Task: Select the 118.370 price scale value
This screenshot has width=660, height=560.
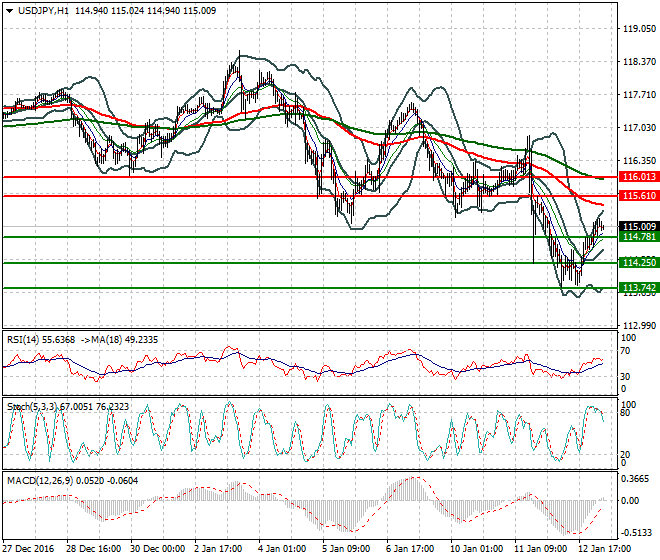Action: 639,61
